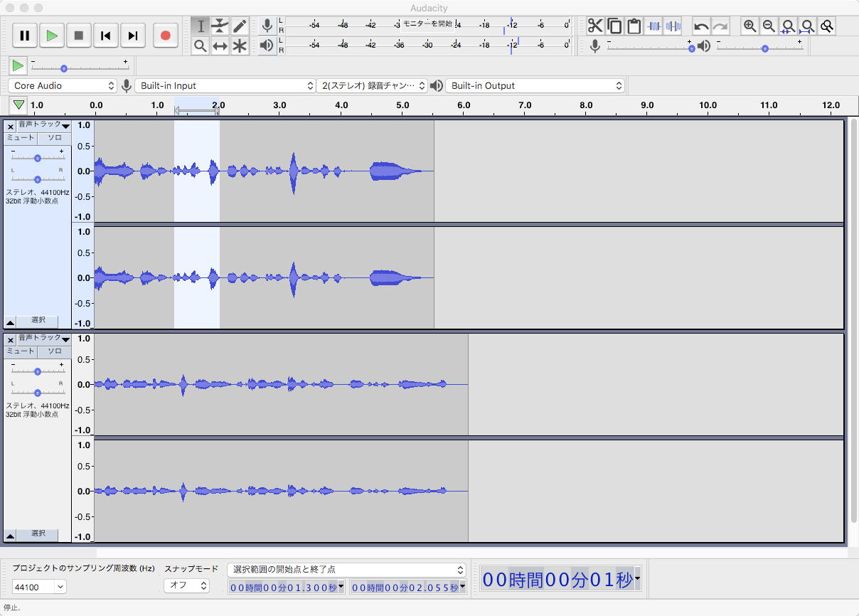Click the Cut scissors icon

pos(595,26)
